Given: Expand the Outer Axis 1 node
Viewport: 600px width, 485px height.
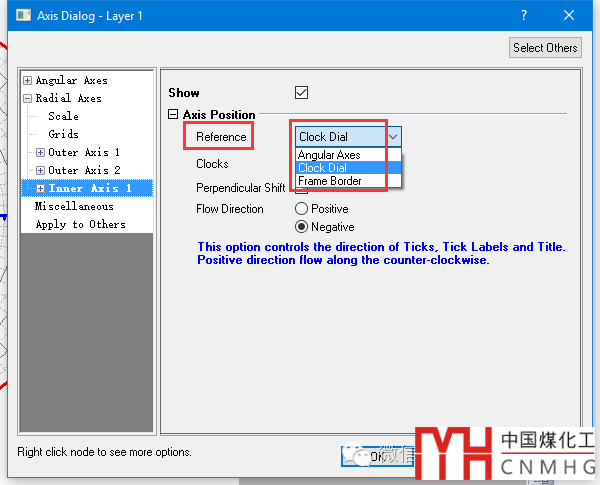Looking at the screenshot, I should [x=41, y=153].
